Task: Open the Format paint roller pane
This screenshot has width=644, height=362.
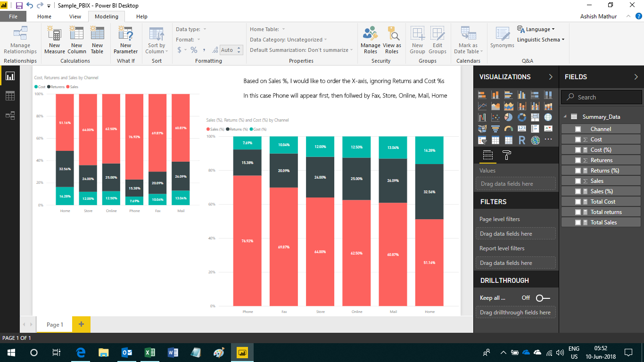Action: pos(507,155)
